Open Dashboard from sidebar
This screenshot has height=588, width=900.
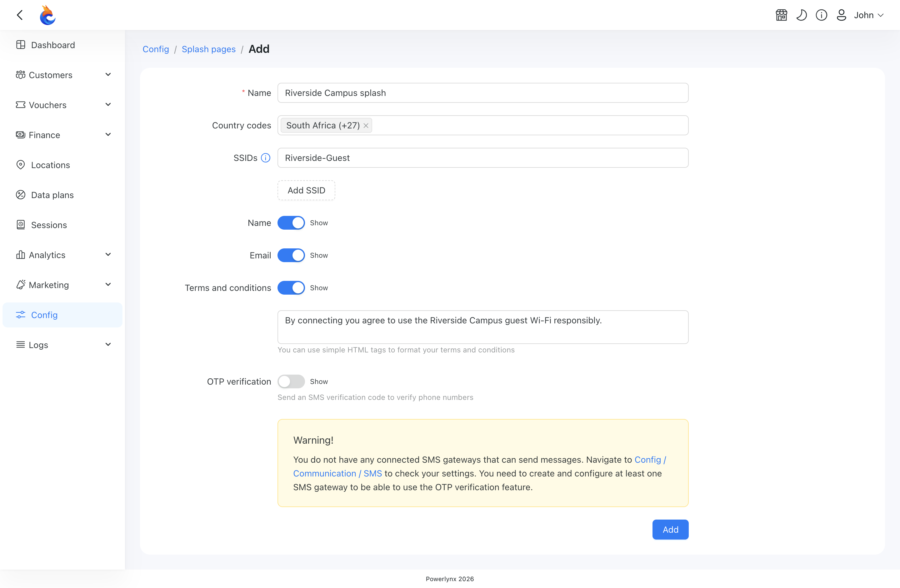pos(62,45)
